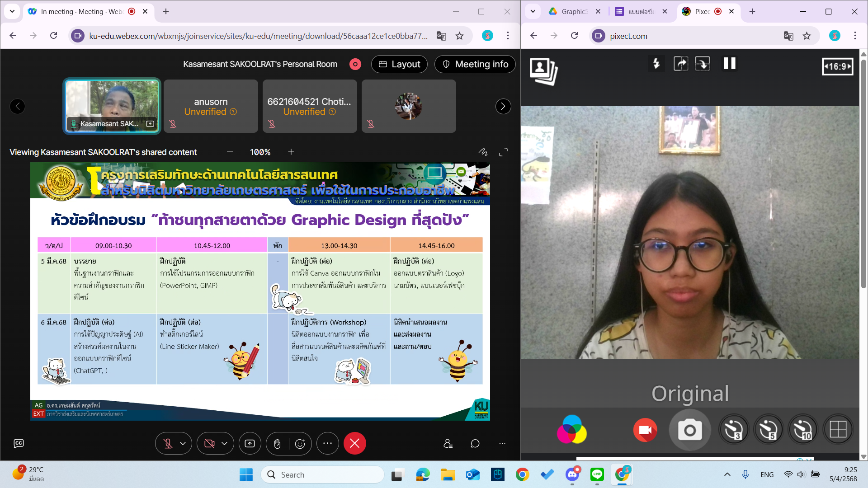868x488 pixels.
Task: Open the Layout menu
Action: (399, 64)
